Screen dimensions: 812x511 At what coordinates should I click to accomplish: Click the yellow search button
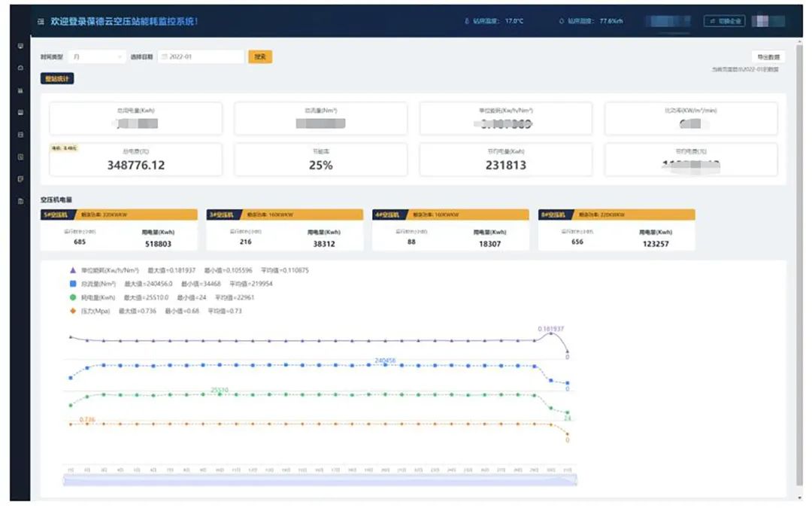coord(260,56)
